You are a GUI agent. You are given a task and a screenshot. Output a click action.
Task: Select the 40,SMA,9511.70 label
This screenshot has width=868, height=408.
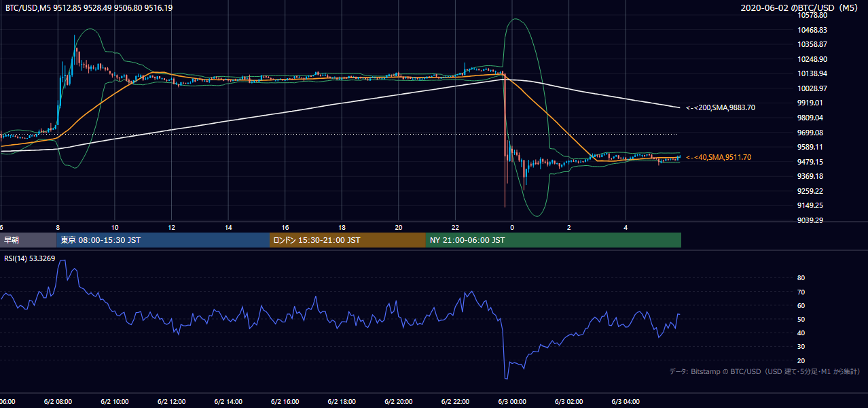[719, 157]
